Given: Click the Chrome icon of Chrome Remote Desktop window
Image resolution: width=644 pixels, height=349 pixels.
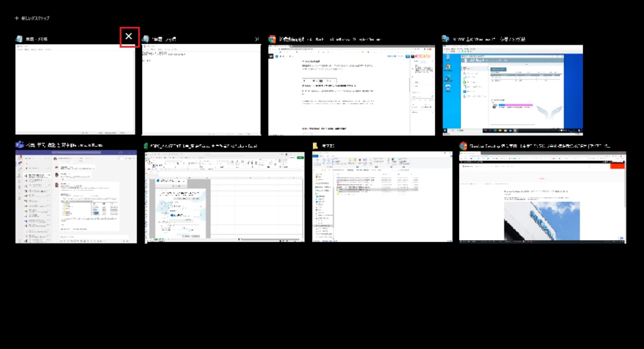Looking at the screenshot, I should pyautogui.click(x=463, y=146).
